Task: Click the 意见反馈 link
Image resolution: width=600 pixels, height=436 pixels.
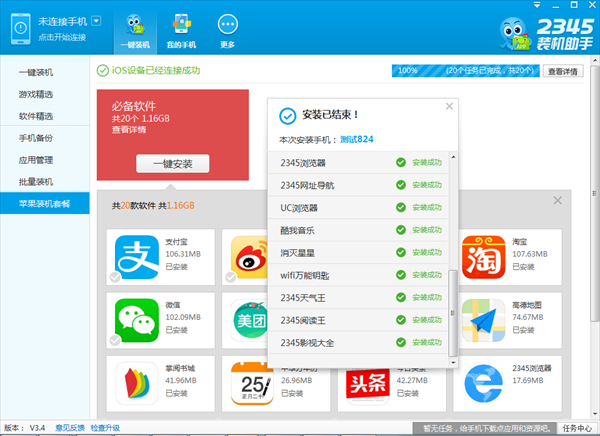Action: click(x=70, y=428)
